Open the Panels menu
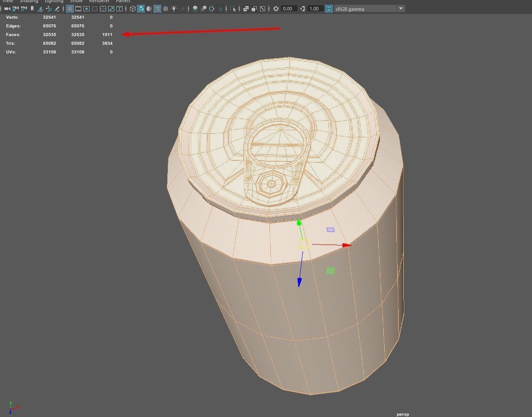 tap(123, 1)
